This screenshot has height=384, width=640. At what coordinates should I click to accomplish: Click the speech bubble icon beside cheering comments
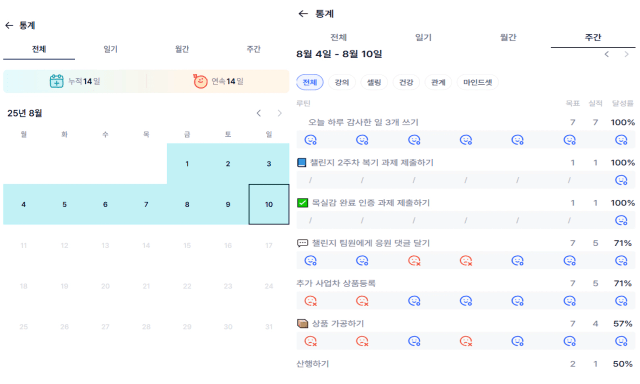pyautogui.click(x=302, y=243)
